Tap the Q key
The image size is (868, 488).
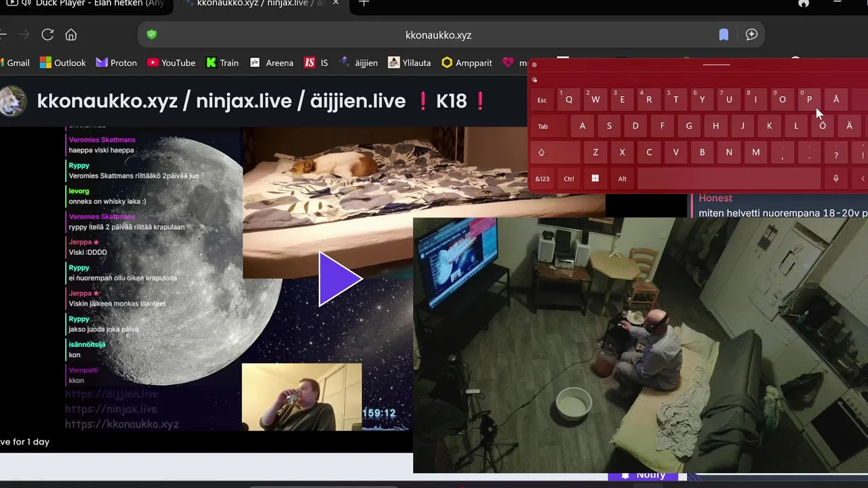[x=569, y=100]
